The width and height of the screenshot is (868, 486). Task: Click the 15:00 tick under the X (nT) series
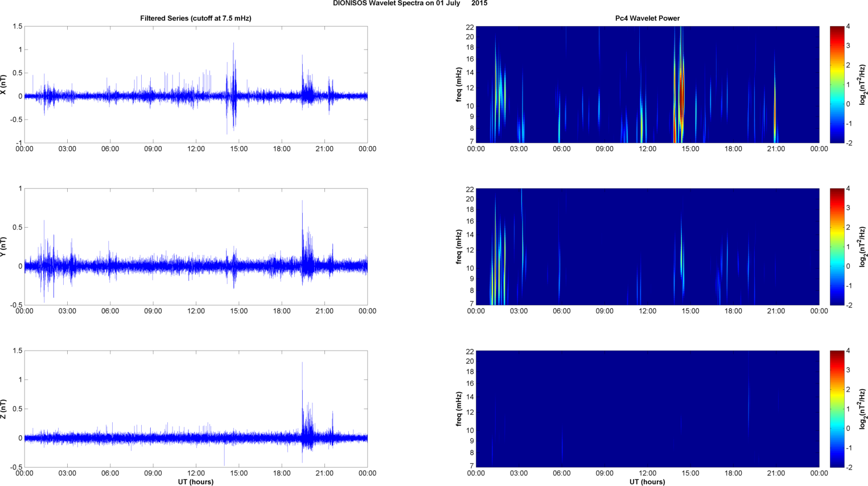239,149
